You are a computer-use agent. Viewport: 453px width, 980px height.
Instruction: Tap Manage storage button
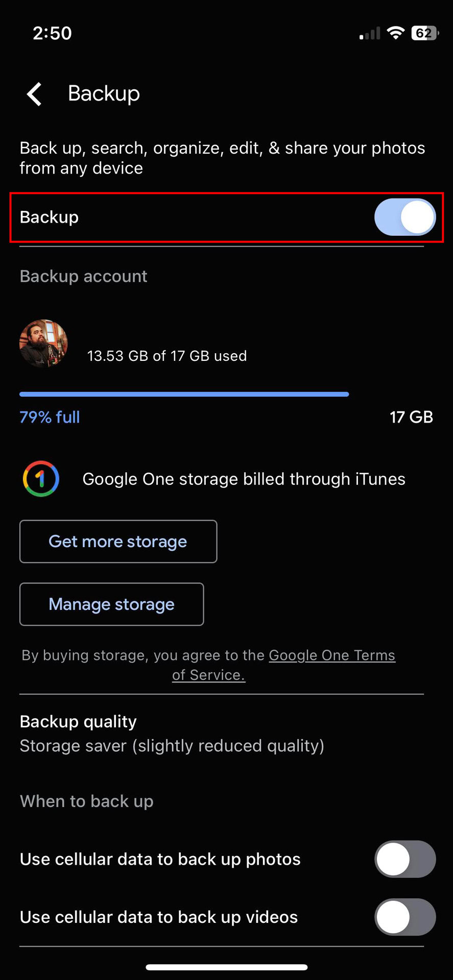tap(111, 604)
